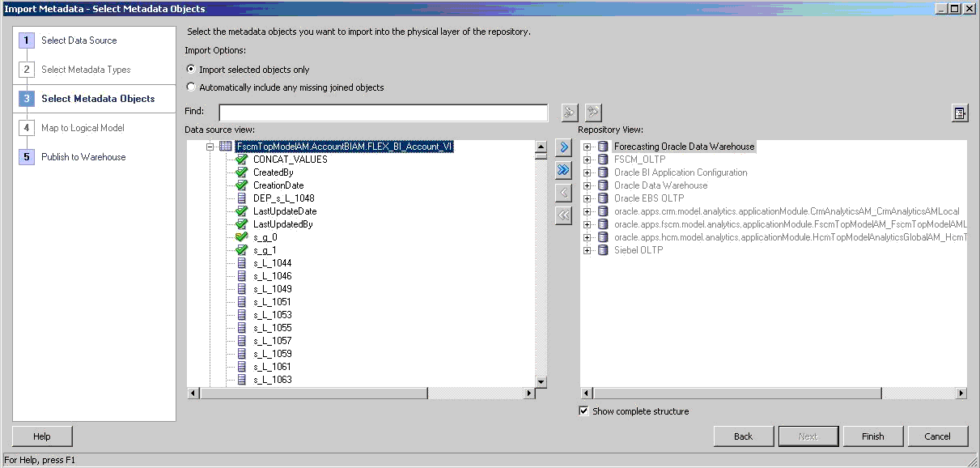Viewport: 980px width, 468px height.
Task: Select Import selected objects only radio button
Action: [191, 70]
